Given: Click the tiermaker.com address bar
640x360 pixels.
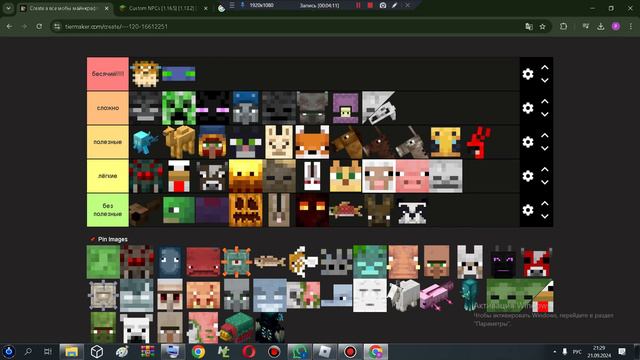Looking at the screenshot, I should [286, 27].
